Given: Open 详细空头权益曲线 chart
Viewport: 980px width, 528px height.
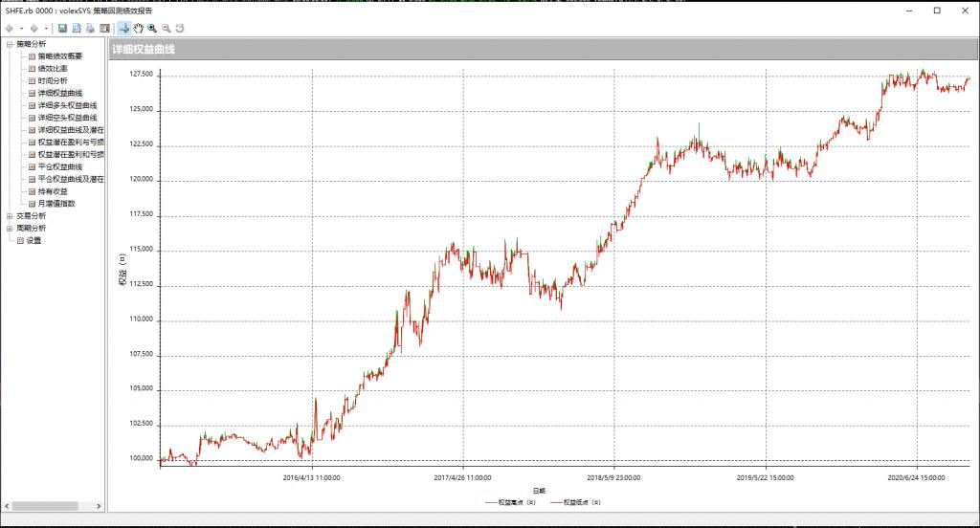Looking at the screenshot, I should 68,118.
